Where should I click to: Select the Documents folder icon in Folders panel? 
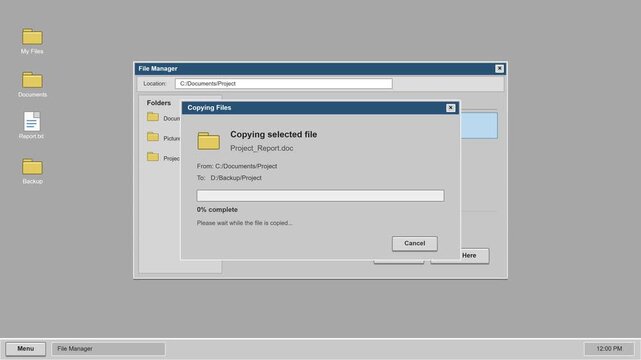tap(153, 117)
